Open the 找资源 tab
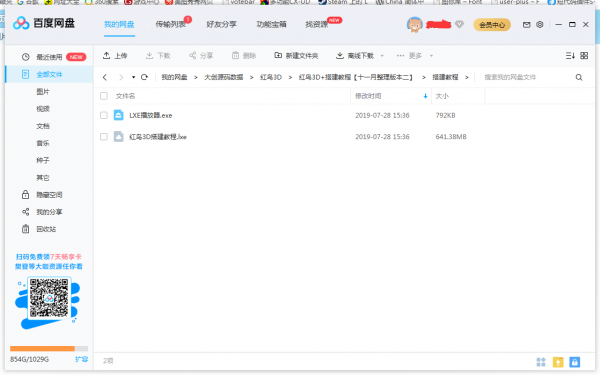 (x=317, y=24)
